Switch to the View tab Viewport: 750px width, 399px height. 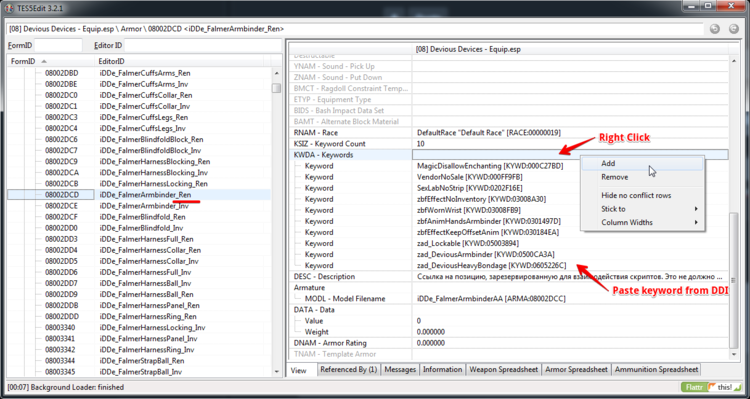coord(298,370)
